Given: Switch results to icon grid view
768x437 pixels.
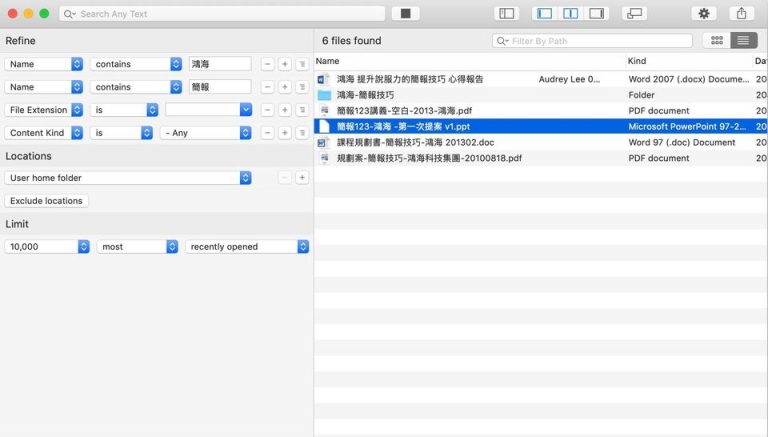Looking at the screenshot, I should pos(717,41).
